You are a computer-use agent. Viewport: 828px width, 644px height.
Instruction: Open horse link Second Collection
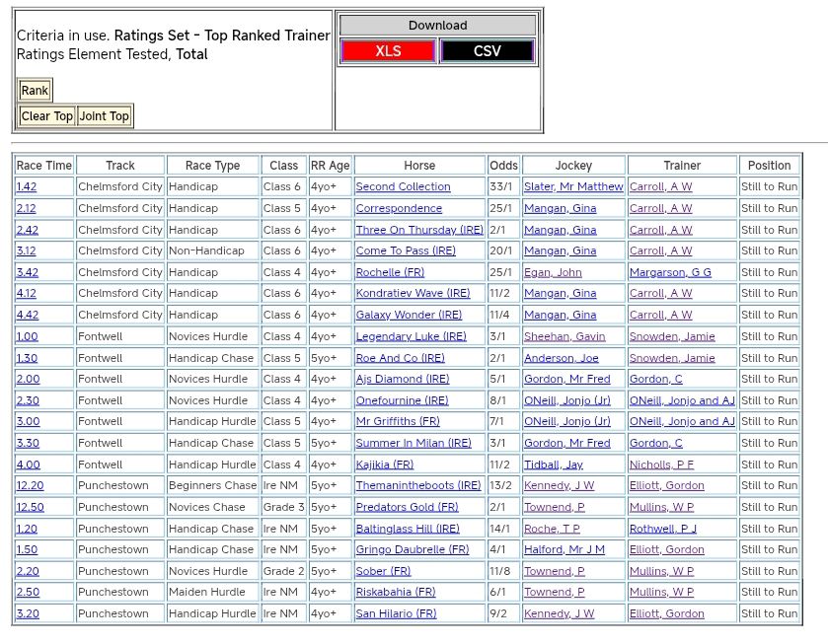403,187
